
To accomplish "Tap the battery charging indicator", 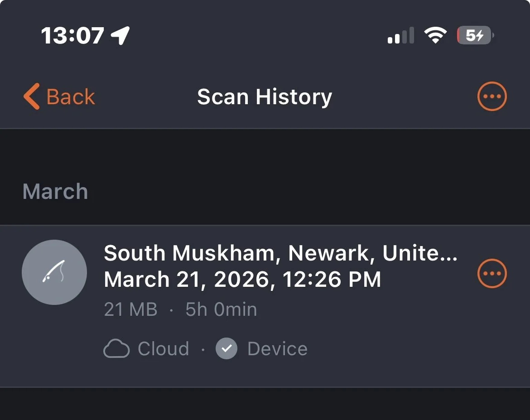I will click(475, 35).
